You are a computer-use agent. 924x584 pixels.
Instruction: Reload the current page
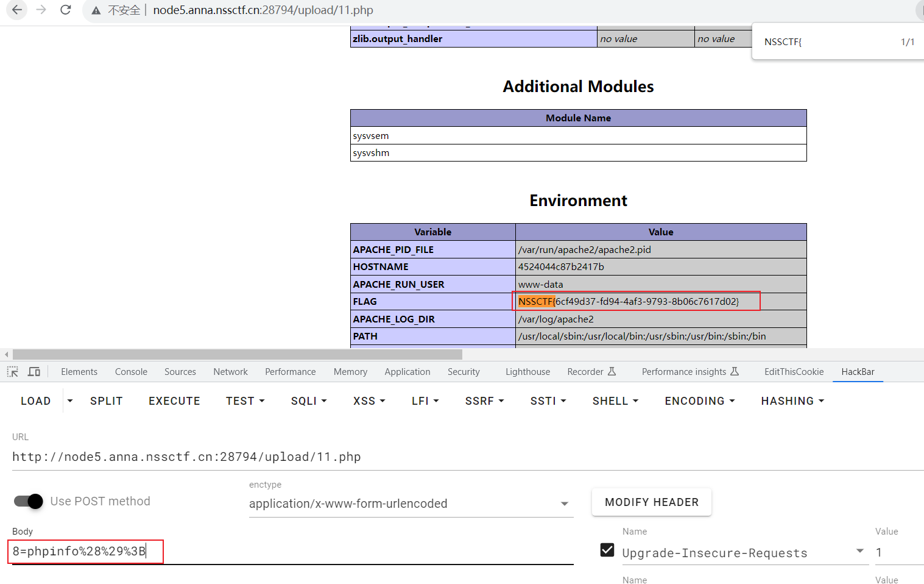65,10
